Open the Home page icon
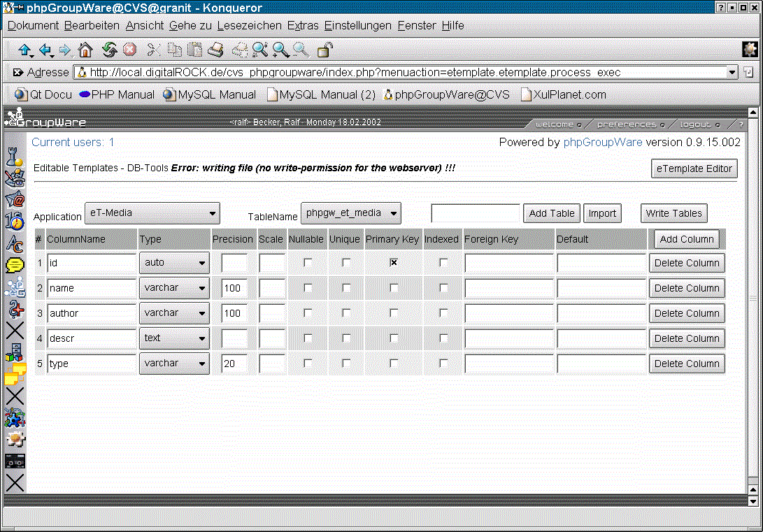 coord(85,50)
